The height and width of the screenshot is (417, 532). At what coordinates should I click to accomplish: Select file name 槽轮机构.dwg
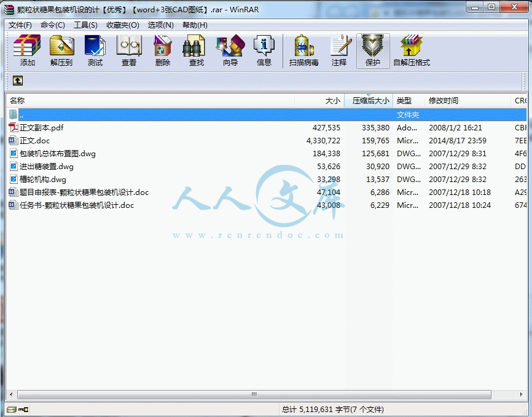coord(43,180)
